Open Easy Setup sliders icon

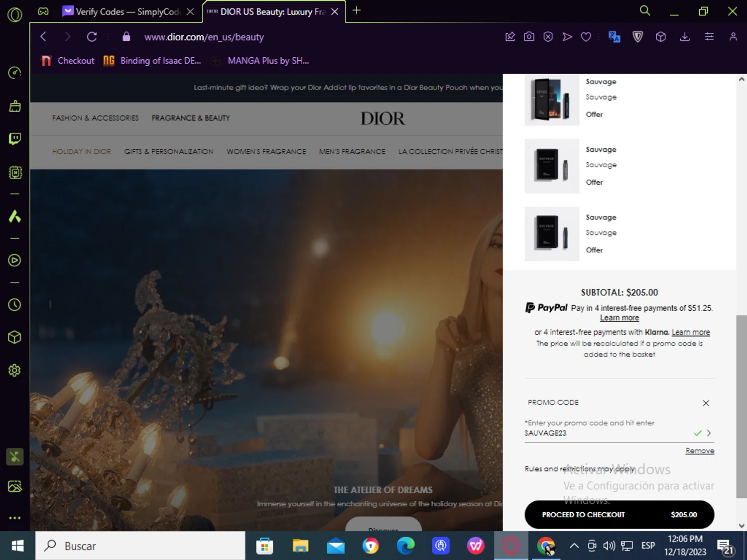(709, 37)
